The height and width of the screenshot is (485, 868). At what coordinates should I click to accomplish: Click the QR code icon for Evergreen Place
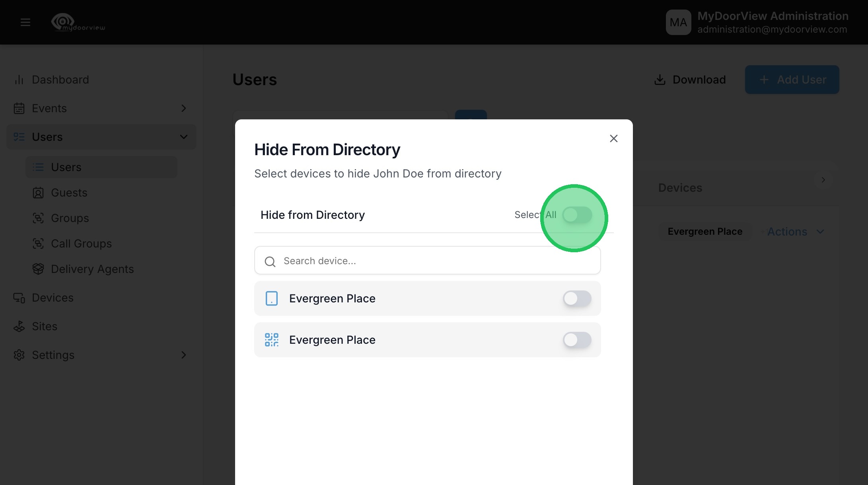click(x=272, y=340)
